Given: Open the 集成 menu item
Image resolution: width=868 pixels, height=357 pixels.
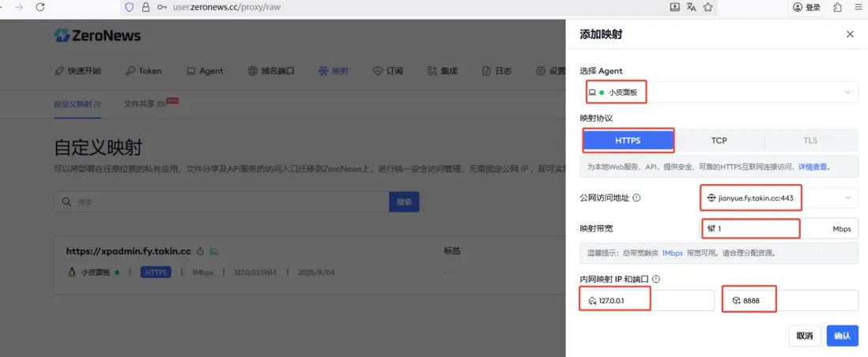Looking at the screenshot, I should click(443, 71).
